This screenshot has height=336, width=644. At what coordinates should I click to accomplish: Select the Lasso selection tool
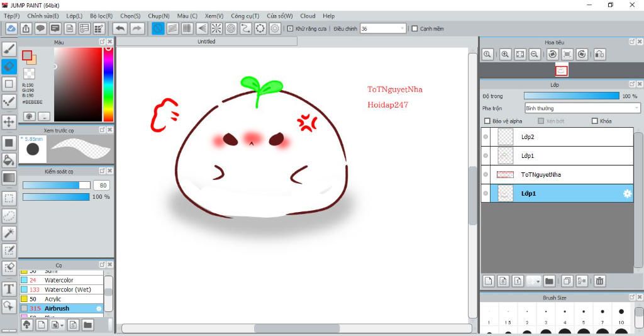click(9, 216)
